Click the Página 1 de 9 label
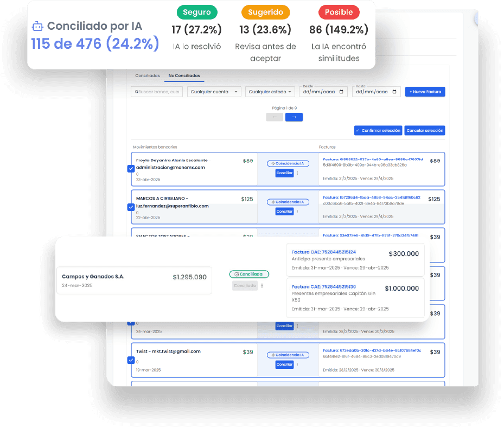This screenshot has height=428, width=504. [x=284, y=108]
